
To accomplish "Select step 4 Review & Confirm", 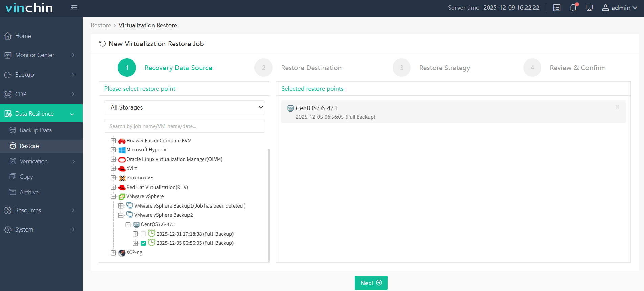I will click(x=564, y=68).
